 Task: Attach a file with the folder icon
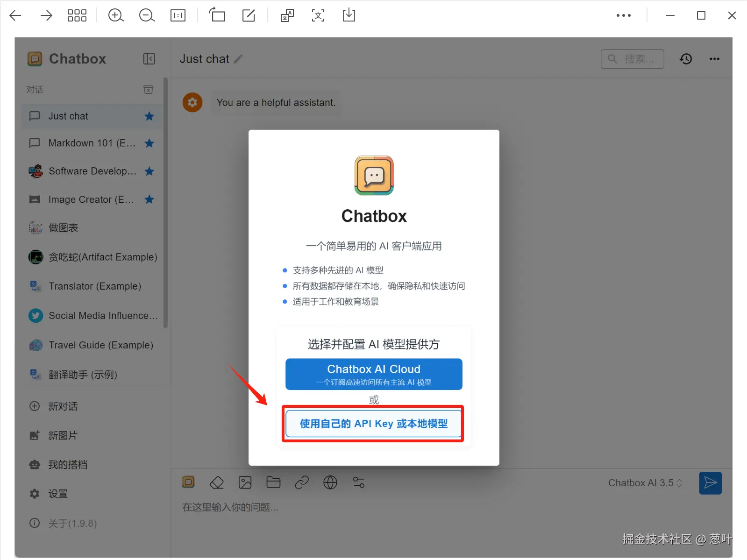[273, 482]
